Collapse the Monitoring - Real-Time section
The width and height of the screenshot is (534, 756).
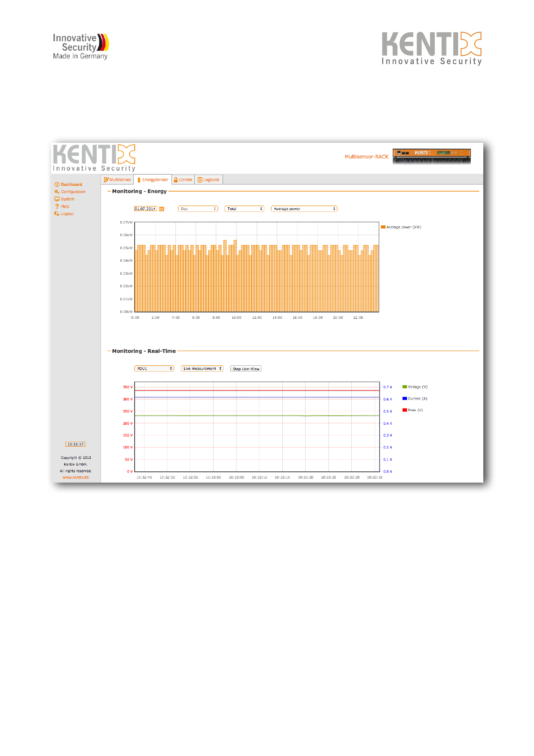[x=109, y=351]
